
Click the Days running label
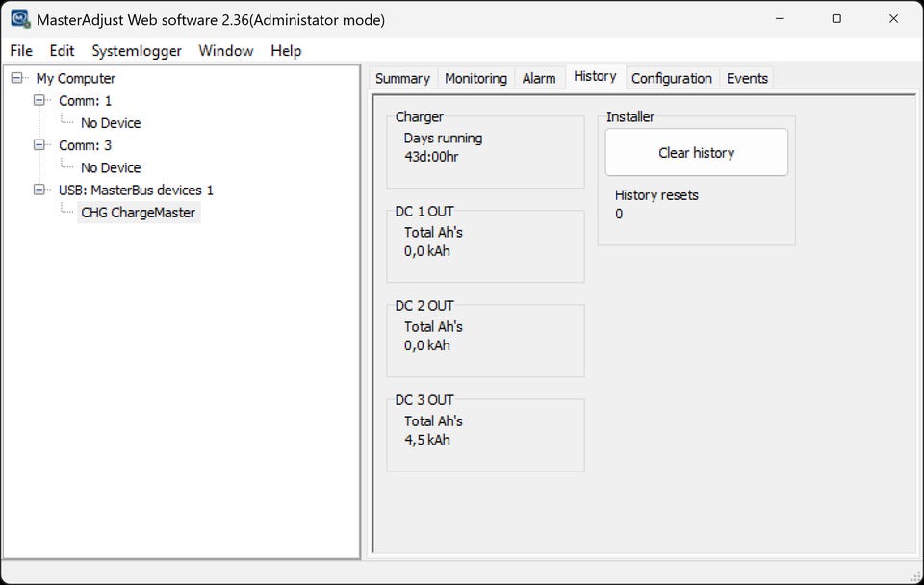click(x=443, y=138)
